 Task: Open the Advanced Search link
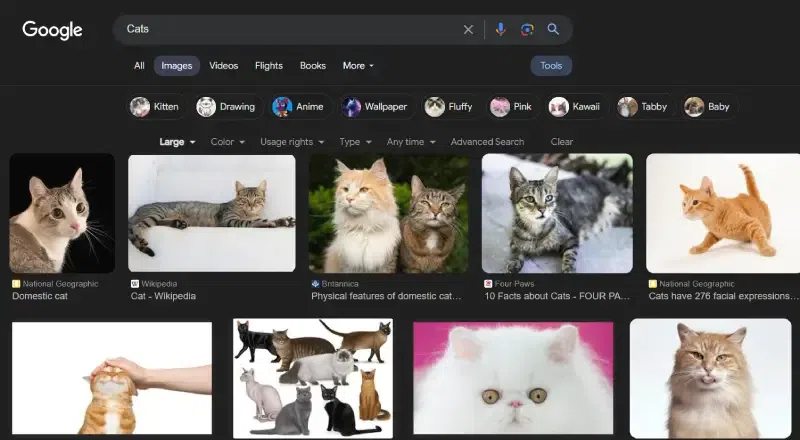pos(487,142)
